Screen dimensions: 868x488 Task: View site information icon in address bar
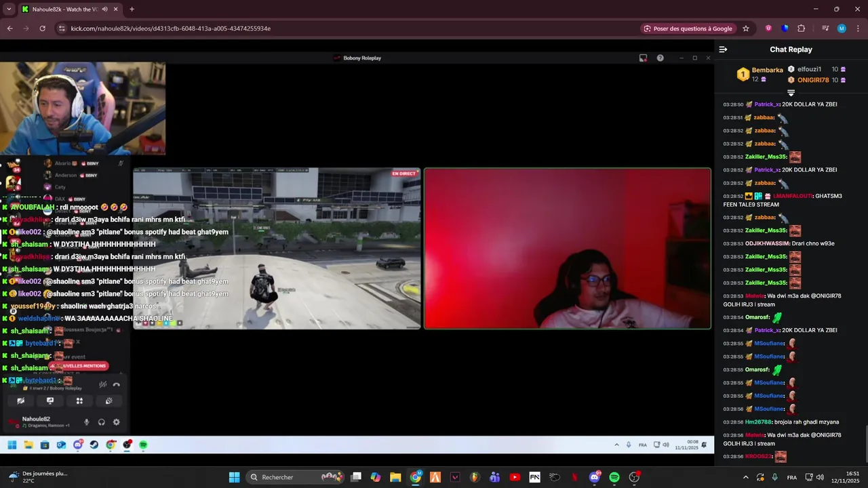(62, 28)
